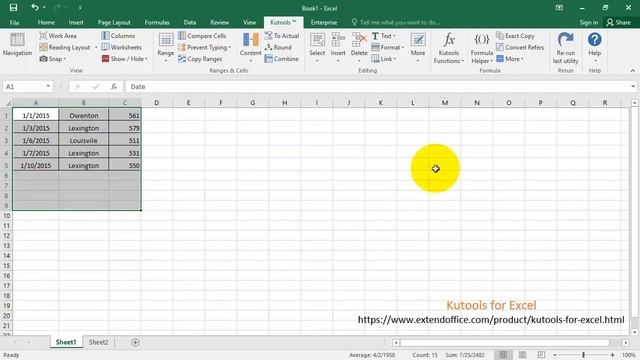
Task: Click the Range tool icon
Action: tap(166, 40)
